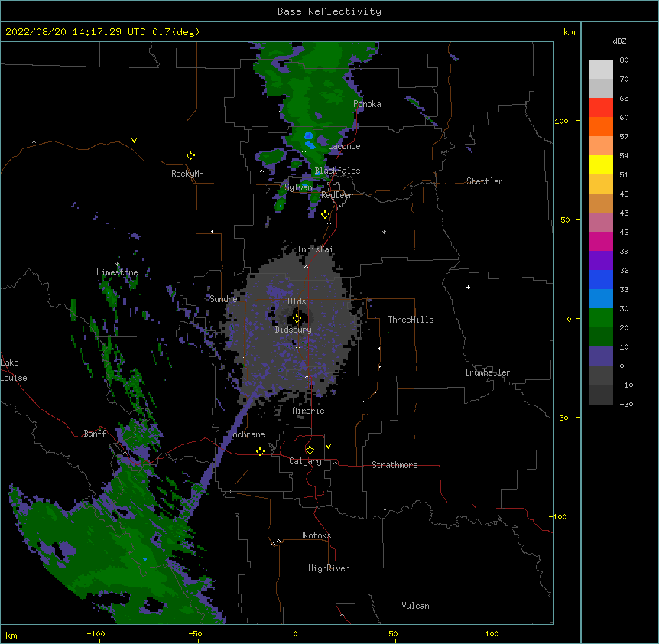Click the HighRiver label
Screen dimensions: 659x644
coord(329,568)
